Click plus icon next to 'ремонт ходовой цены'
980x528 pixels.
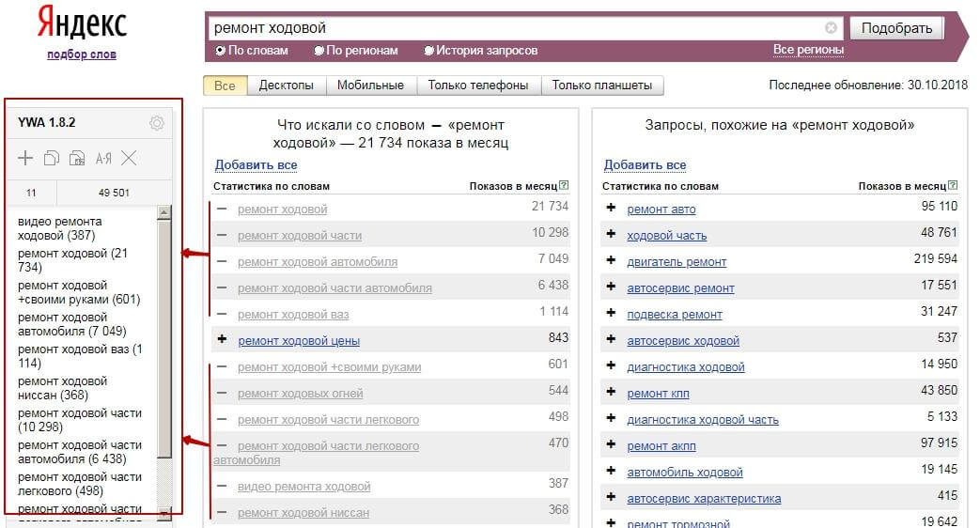click(222, 340)
